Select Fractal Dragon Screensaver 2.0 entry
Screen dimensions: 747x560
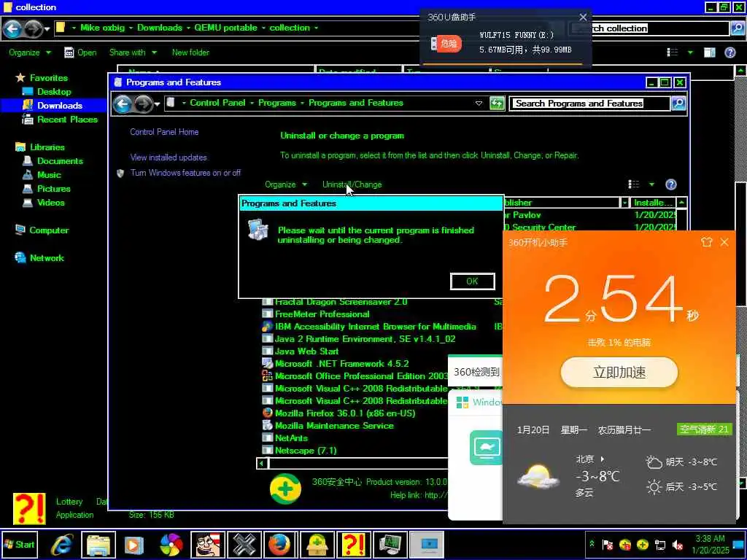coord(341,302)
